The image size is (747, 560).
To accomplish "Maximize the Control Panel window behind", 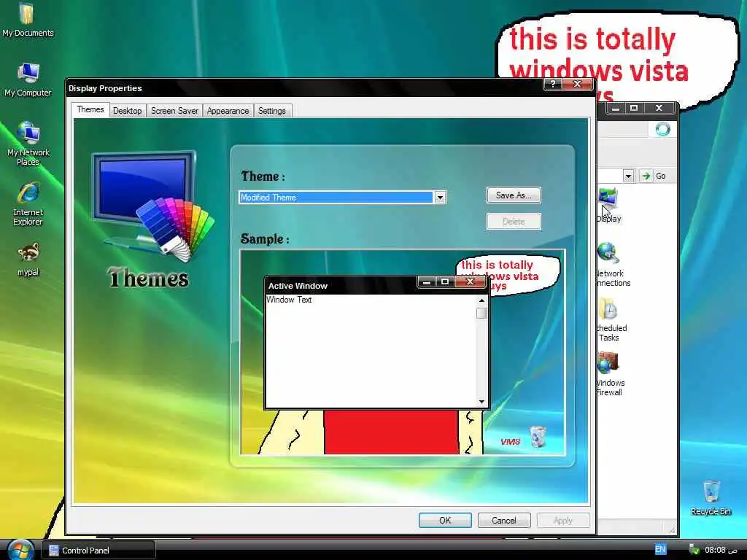I will pyautogui.click(x=634, y=108).
